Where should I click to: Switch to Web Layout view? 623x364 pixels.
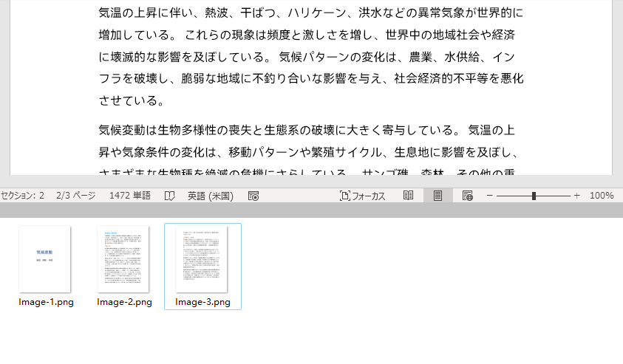tap(468, 196)
